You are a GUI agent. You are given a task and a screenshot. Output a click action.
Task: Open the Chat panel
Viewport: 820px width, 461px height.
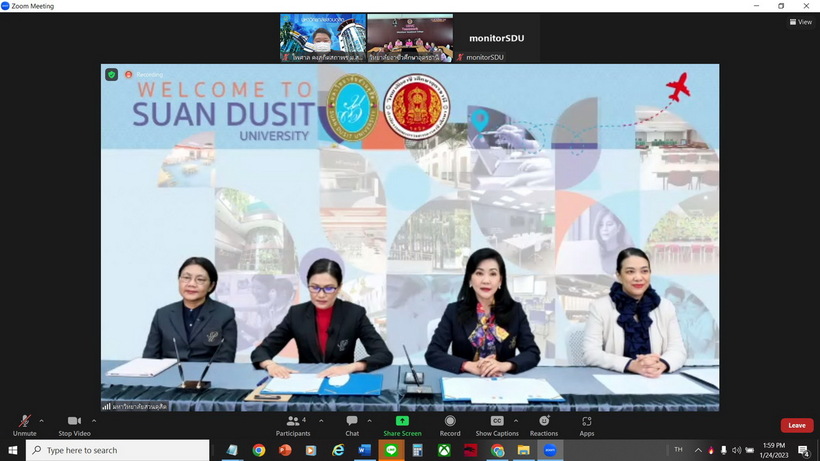point(352,425)
